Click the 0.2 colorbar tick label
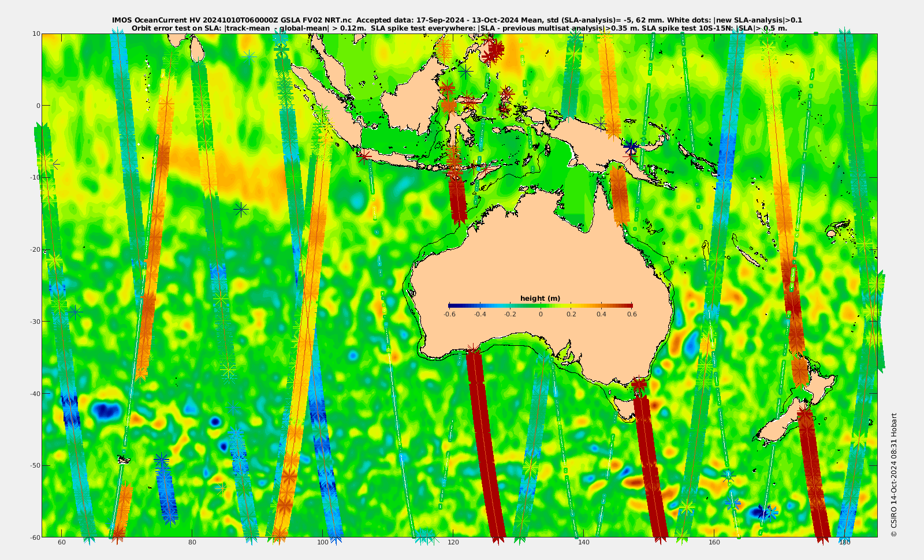924x560 pixels. pyautogui.click(x=571, y=315)
